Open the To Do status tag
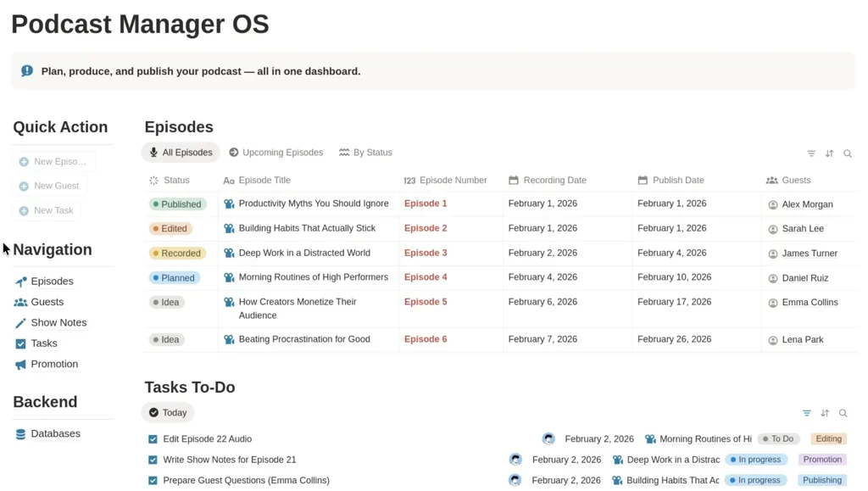The height and width of the screenshot is (491, 868). tap(778, 438)
